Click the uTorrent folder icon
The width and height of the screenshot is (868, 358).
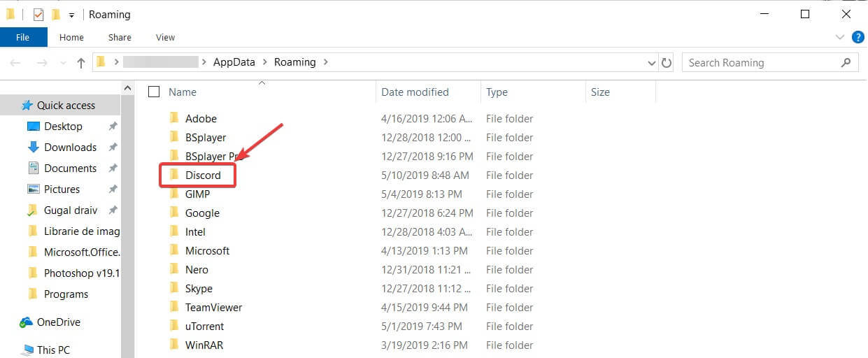point(174,326)
